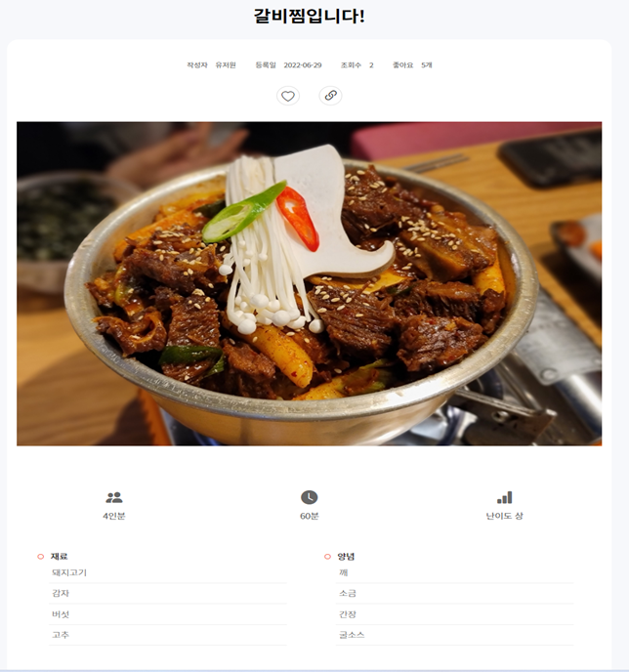Click the clock cooking time icon
Screen dimensions: 629x672
pyautogui.click(x=309, y=497)
